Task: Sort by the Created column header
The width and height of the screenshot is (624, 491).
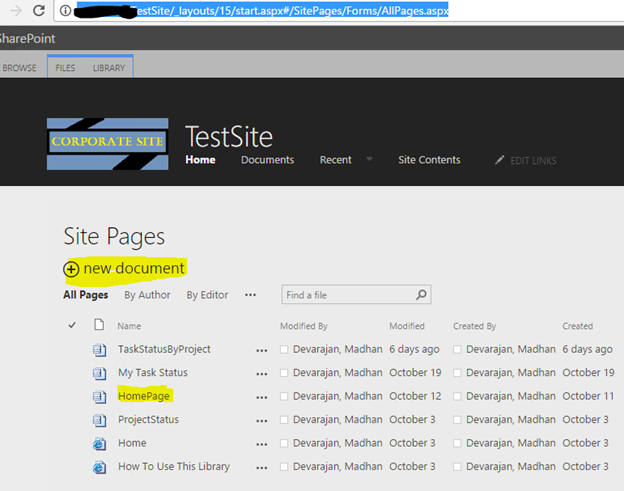Action: [577, 326]
